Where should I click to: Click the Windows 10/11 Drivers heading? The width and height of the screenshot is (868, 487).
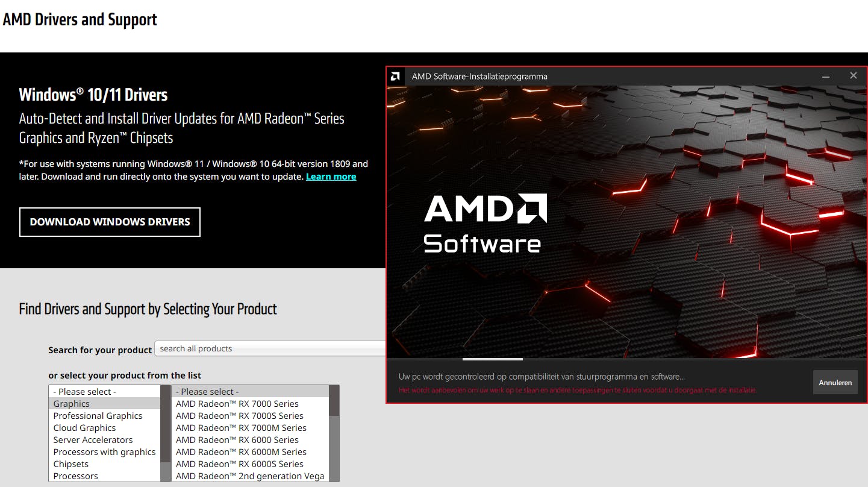pyautogui.click(x=93, y=95)
